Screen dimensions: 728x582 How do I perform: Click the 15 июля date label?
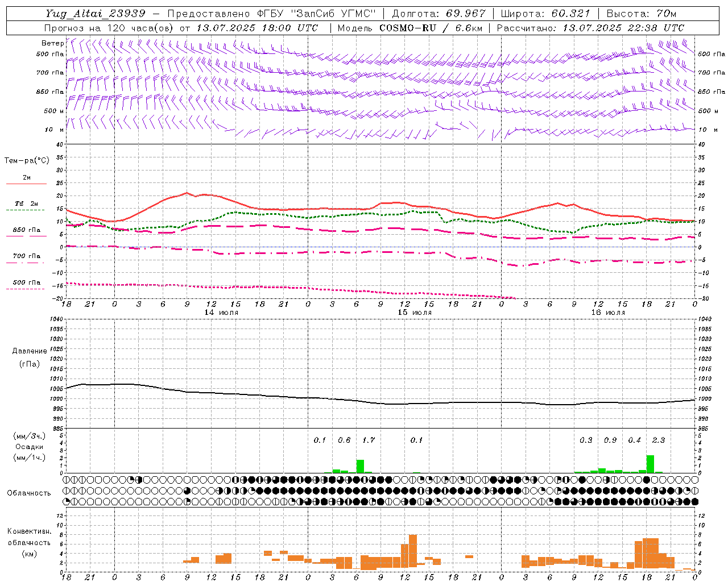coord(415,313)
